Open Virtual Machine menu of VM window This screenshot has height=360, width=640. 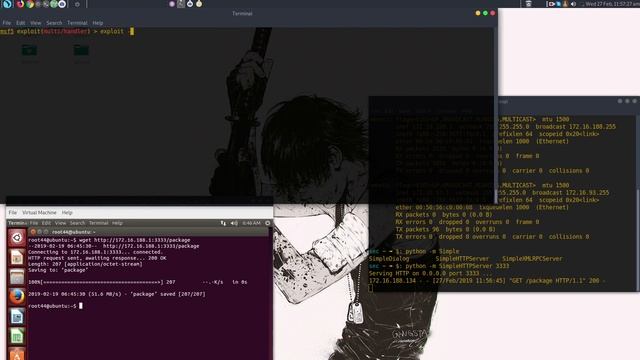(x=39, y=213)
